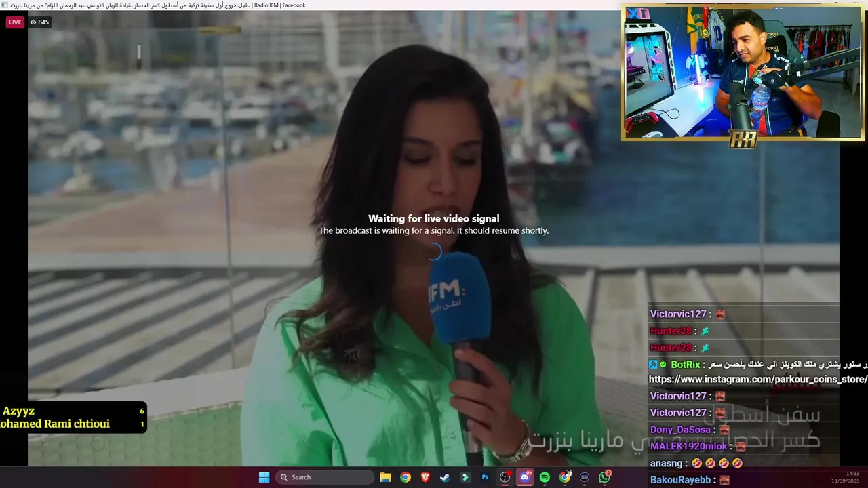Switch to OBS Studio in the taskbar
This screenshot has width=868, height=488.
point(505,477)
